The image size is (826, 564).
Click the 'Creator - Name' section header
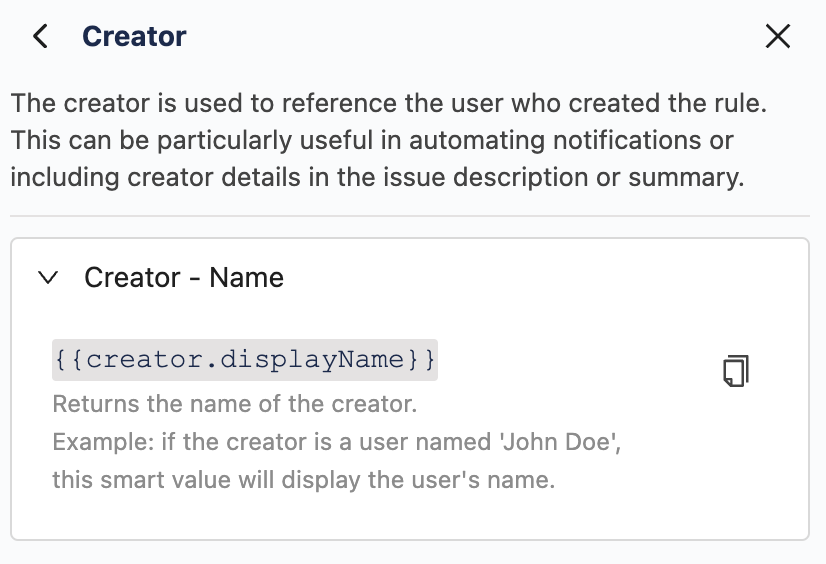pos(184,278)
